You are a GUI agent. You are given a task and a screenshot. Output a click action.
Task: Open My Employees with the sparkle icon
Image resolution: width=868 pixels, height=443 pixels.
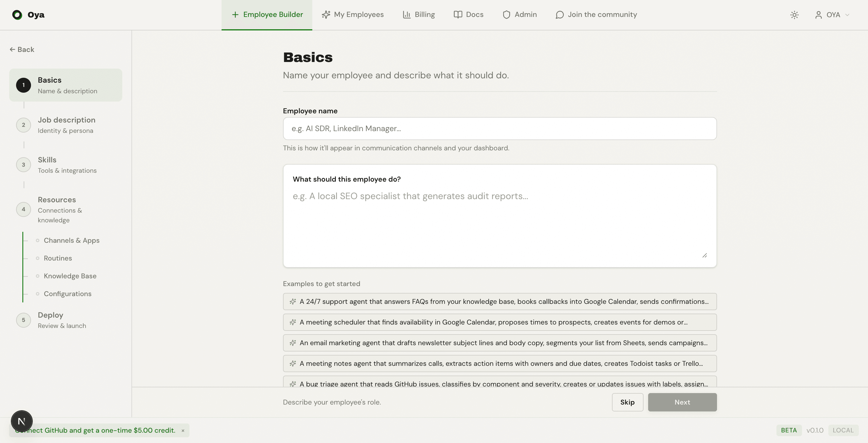(325, 14)
